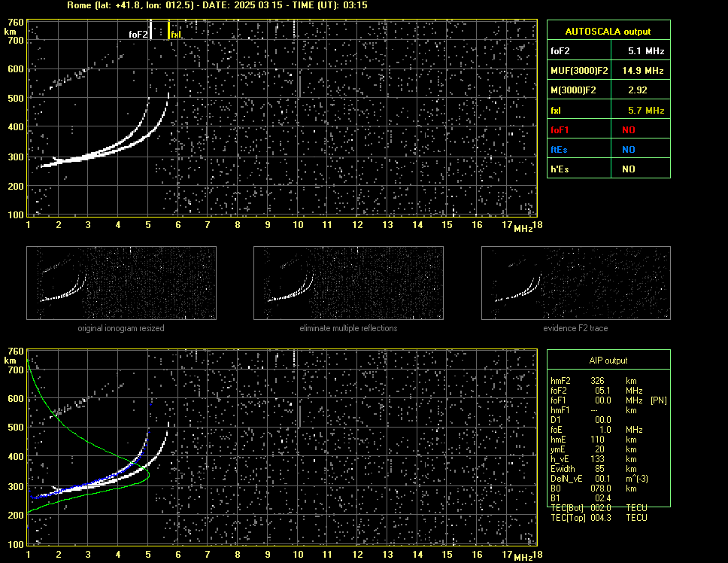This screenshot has height=563, width=728.
Task: Click the h'Es label in AUTOSCALA table
Action: point(560,169)
